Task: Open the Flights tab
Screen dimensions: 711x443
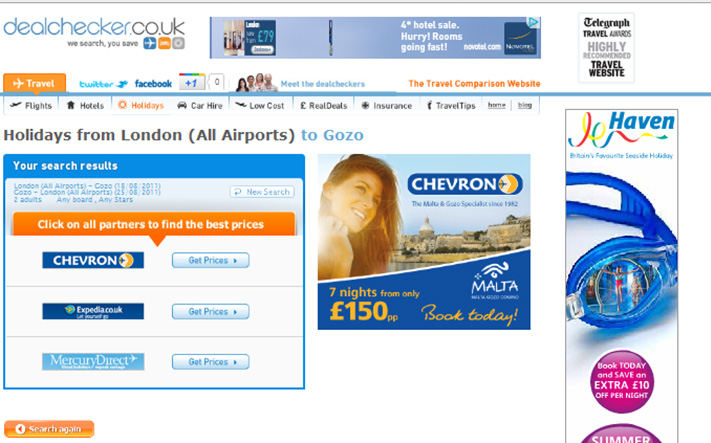Action: tap(31, 106)
